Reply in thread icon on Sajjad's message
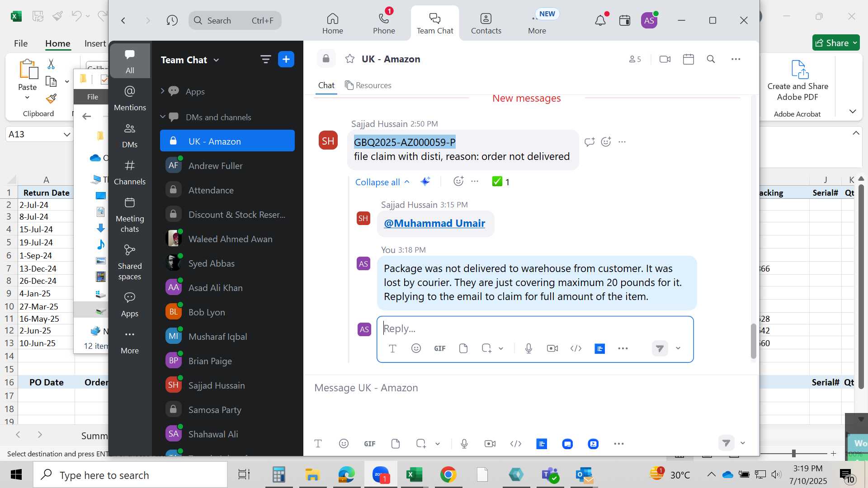This screenshot has width=868, height=488. pyautogui.click(x=589, y=142)
